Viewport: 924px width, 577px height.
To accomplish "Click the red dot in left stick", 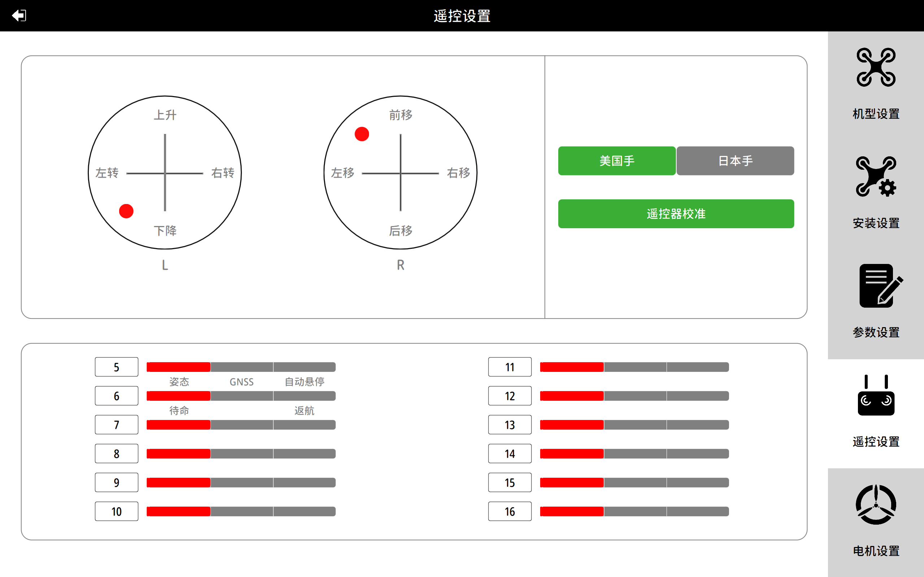I will [126, 211].
